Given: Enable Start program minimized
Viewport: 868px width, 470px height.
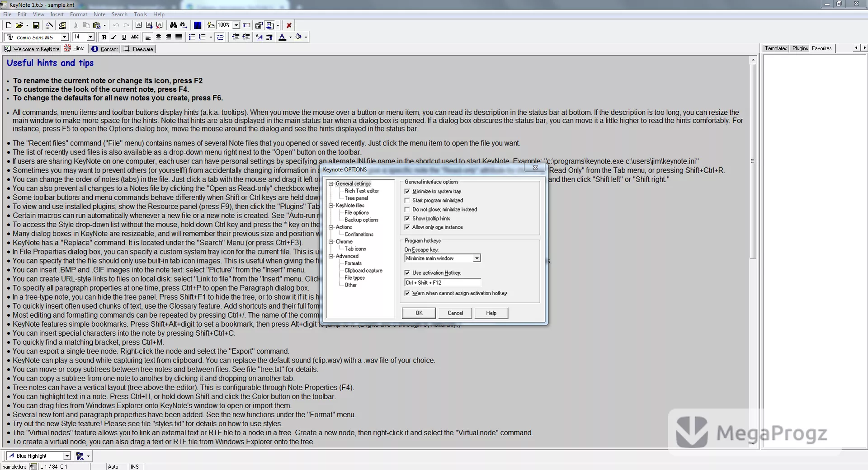Looking at the screenshot, I should 407,200.
